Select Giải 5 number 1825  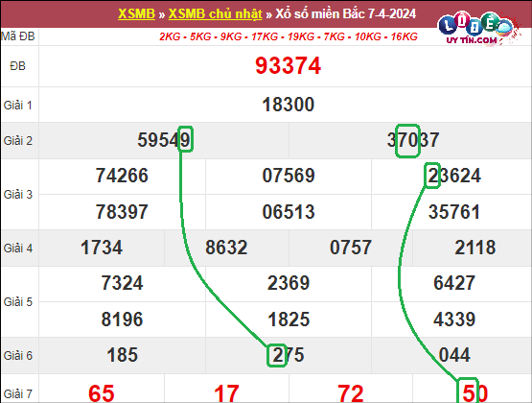[289, 320]
